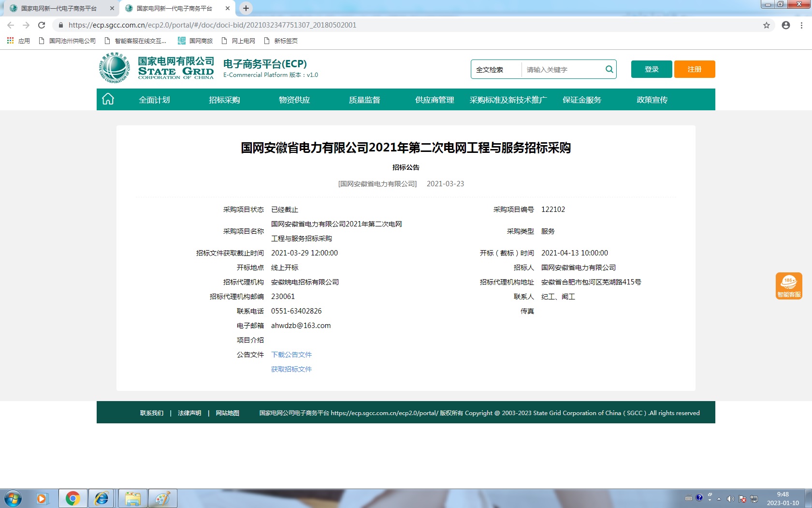The height and width of the screenshot is (508, 812).
Task: Click the blue help tray icon
Action: pyautogui.click(x=699, y=498)
